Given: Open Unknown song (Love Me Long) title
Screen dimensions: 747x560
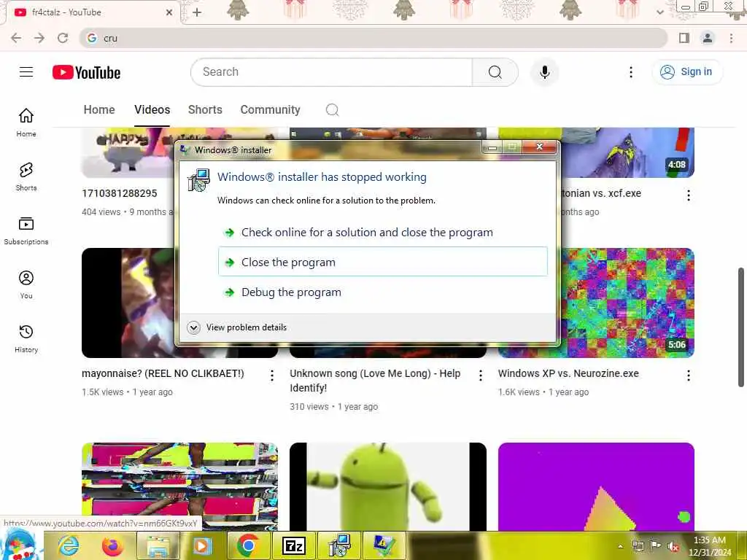Looking at the screenshot, I should 375,381.
